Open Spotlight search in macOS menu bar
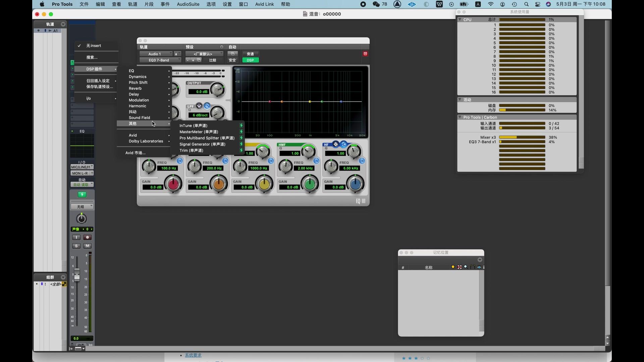 (526, 4)
